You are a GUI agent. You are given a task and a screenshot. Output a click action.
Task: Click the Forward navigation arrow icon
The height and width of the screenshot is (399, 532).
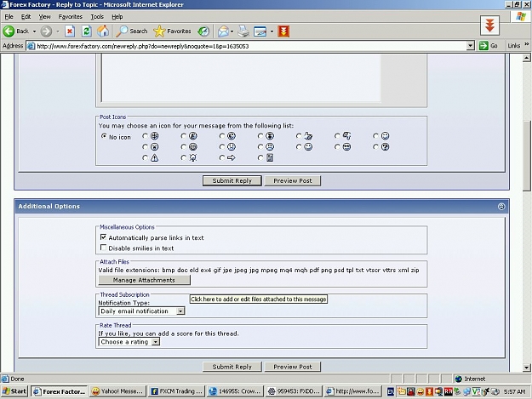point(46,31)
